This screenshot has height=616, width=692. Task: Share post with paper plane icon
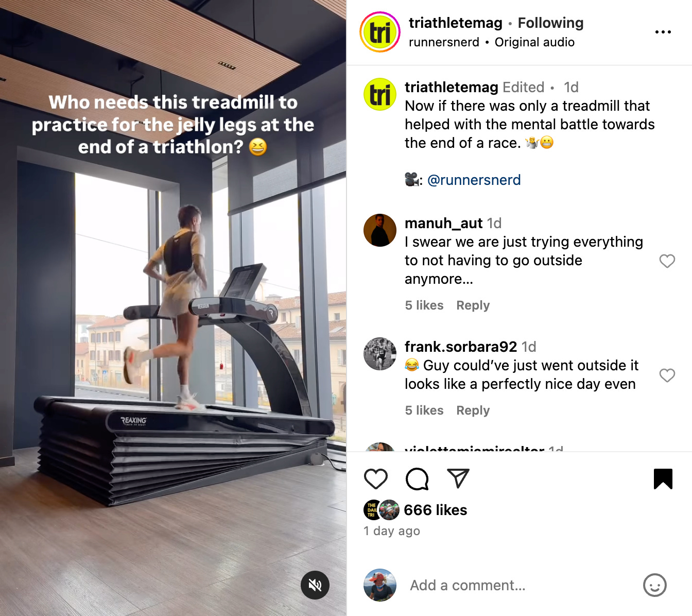point(458,478)
